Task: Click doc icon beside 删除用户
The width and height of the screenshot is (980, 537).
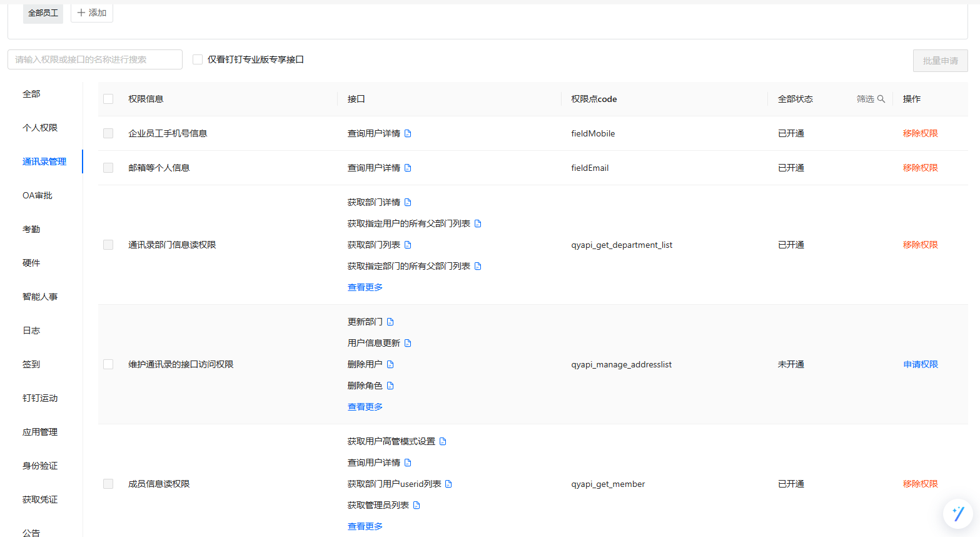Action: pyautogui.click(x=390, y=364)
